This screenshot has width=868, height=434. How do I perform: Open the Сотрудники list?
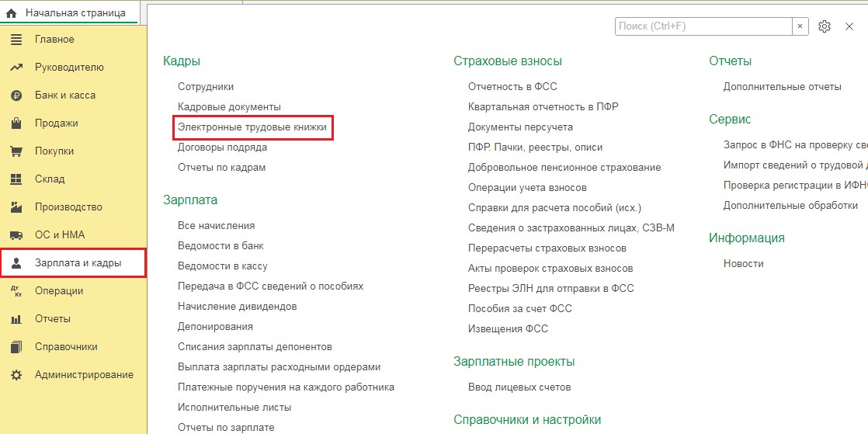point(206,87)
